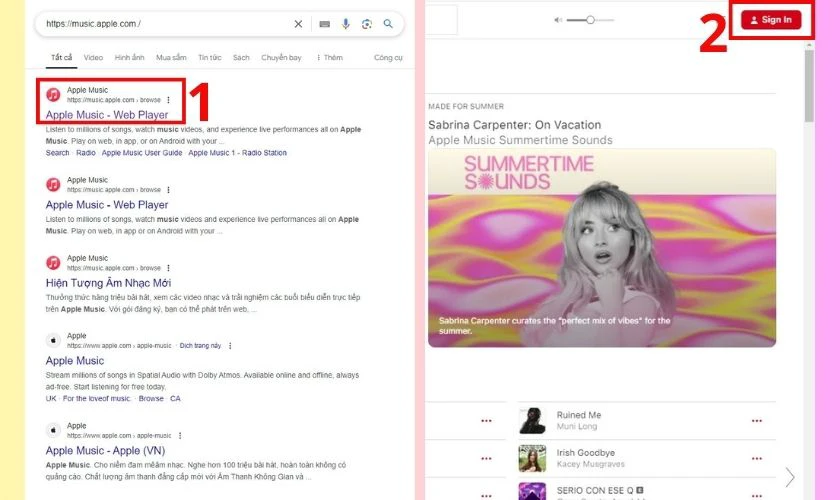Viewport: 840px width, 500px height.
Task: Start voice search with the microphone icon
Action: [x=346, y=24]
